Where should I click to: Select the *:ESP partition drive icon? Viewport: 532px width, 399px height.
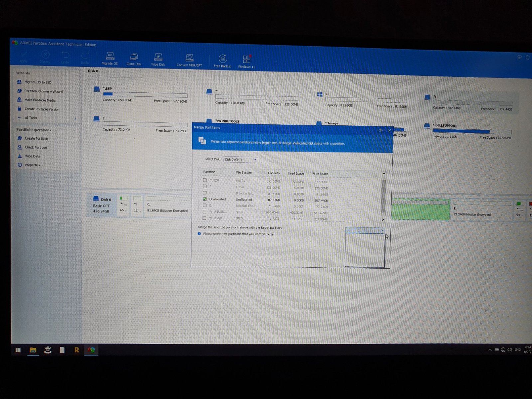point(97,89)
